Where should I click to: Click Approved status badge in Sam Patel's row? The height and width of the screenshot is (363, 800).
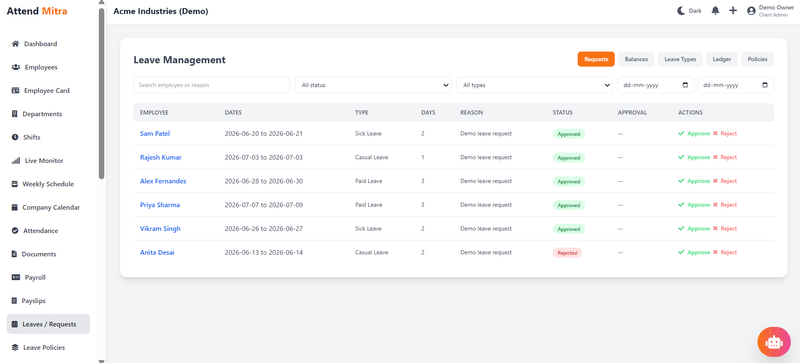[x=569, y=134]
